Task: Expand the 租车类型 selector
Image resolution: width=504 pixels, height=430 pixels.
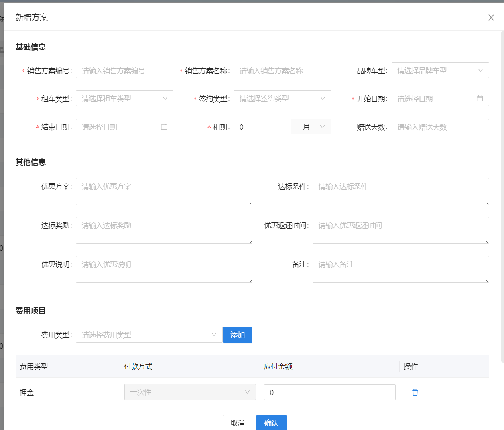Action: click(124, 99)
